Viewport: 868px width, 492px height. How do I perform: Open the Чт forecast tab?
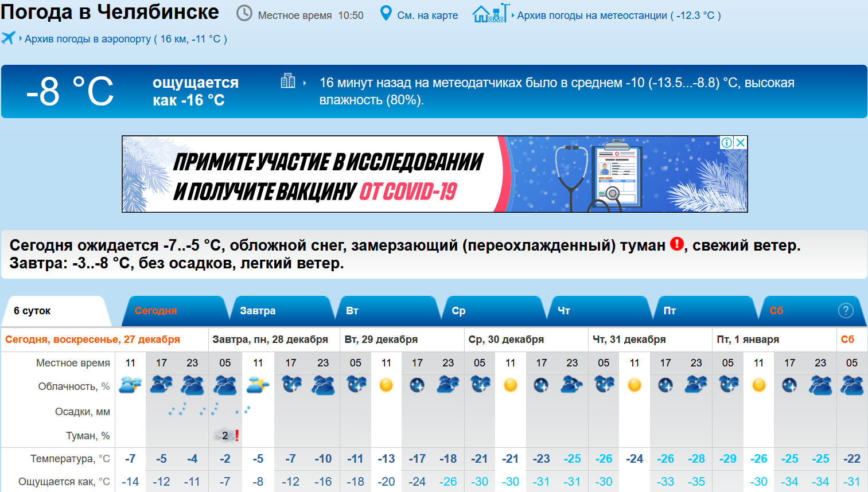[x=564, y=311]
